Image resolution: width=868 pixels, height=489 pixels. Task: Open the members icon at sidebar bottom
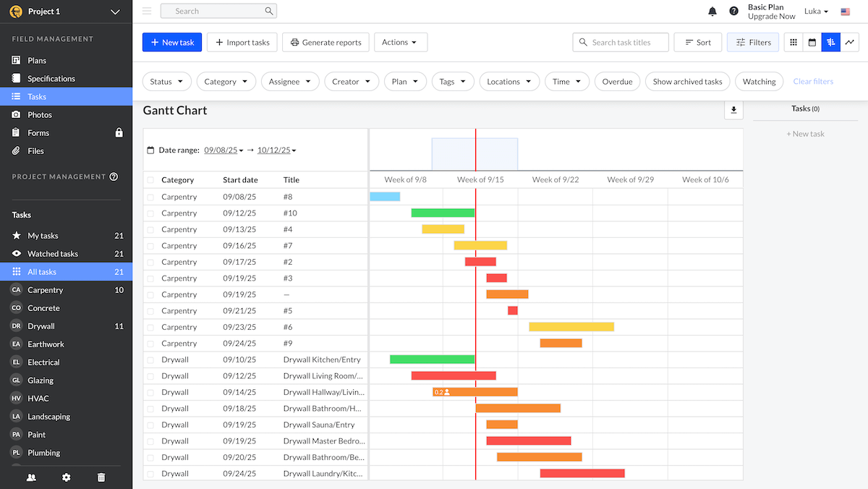click(30, 477)
